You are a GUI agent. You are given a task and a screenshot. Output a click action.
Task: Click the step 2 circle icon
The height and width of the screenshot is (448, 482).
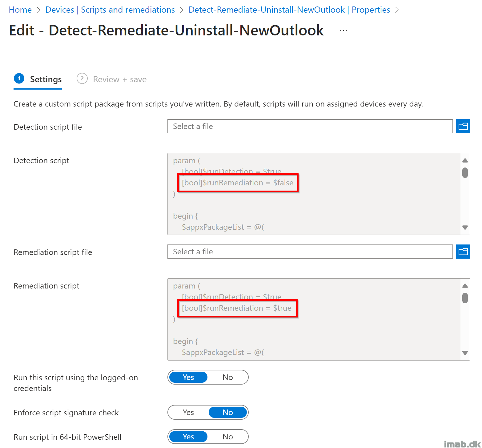coord(82,79)
